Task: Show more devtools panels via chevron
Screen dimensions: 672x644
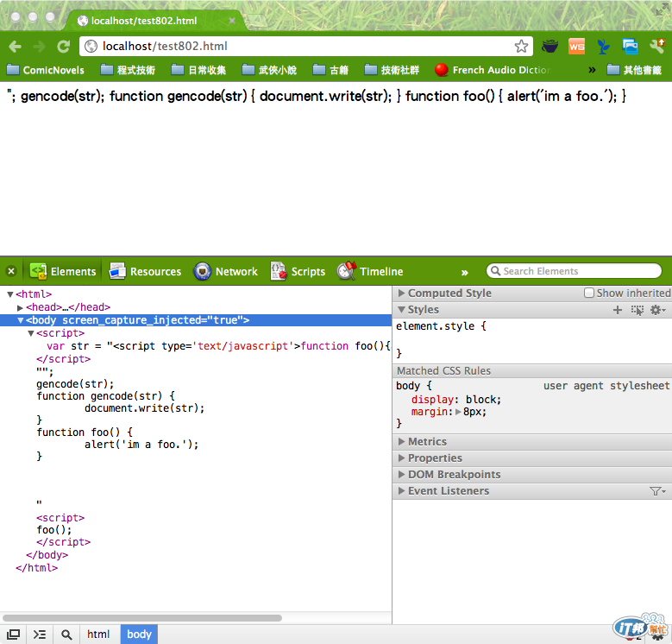Action: (465, 273)
